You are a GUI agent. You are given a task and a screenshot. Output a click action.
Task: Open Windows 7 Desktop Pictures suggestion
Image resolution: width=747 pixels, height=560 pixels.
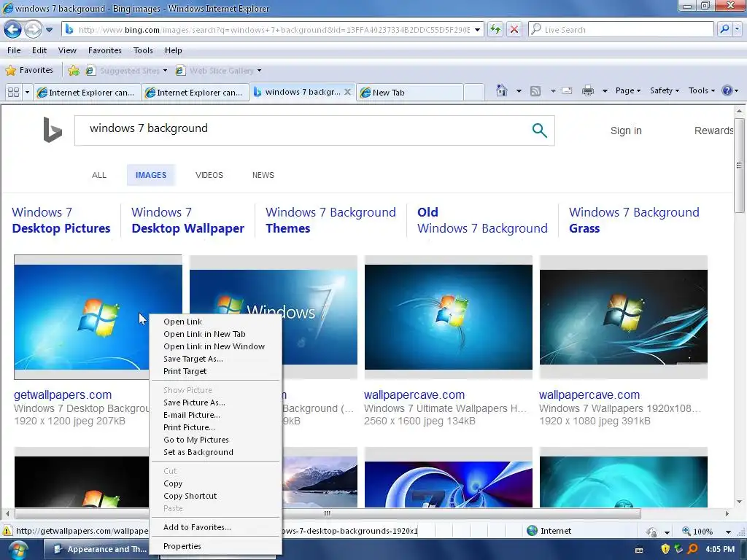[61, 220]
